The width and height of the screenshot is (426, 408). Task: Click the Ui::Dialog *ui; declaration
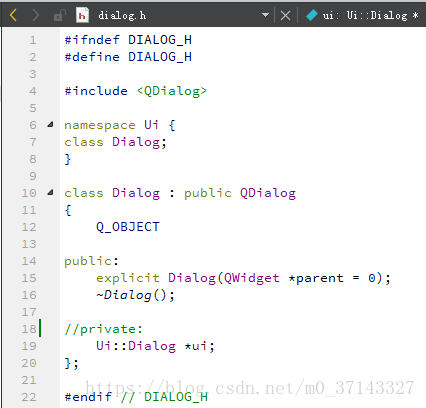155,346
